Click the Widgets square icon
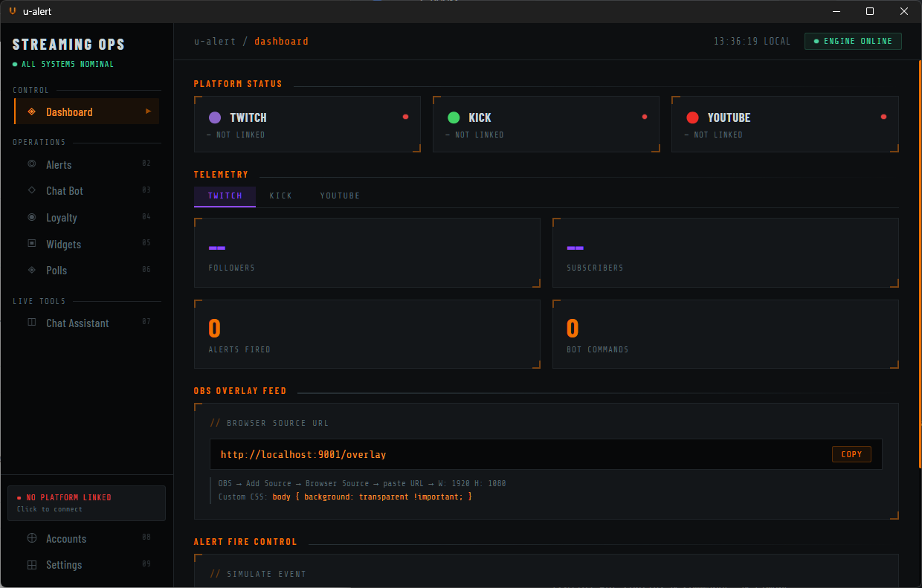This screenshot has height=588, width=922. (x=31, y=244)
